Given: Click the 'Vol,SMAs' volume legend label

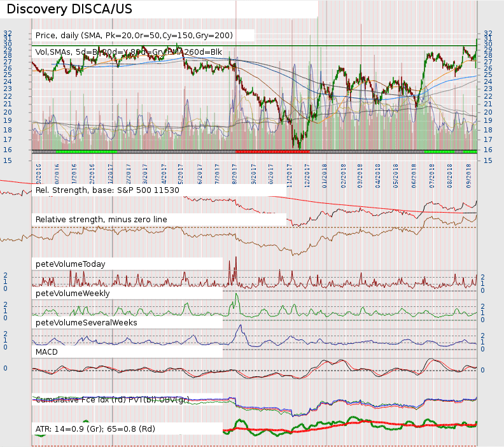Looking at the screenshot, I should [129, 52].
